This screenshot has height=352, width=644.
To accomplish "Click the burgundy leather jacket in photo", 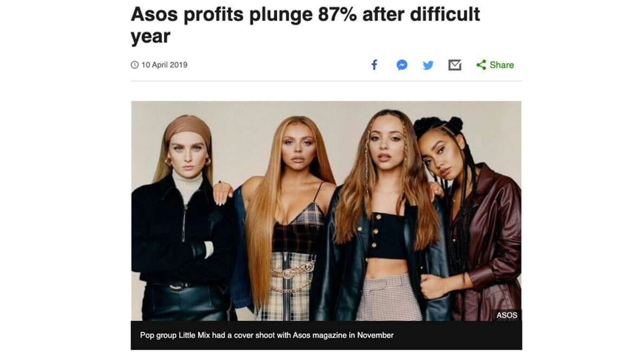I will pos(491,242).
